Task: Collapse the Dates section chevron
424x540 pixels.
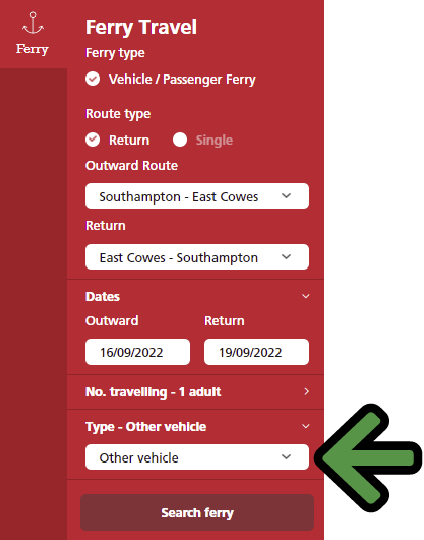Action: tap(306, 296)
